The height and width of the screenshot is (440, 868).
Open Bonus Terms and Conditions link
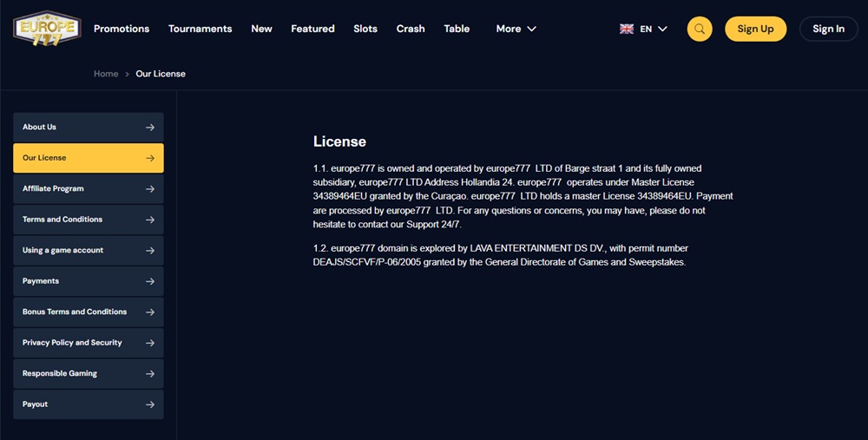tap(89, 312)
